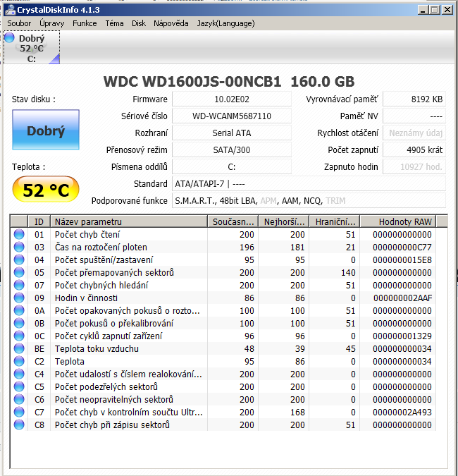
Task: Click the Paměť NV field showing dashes
Action: (414, 116)
